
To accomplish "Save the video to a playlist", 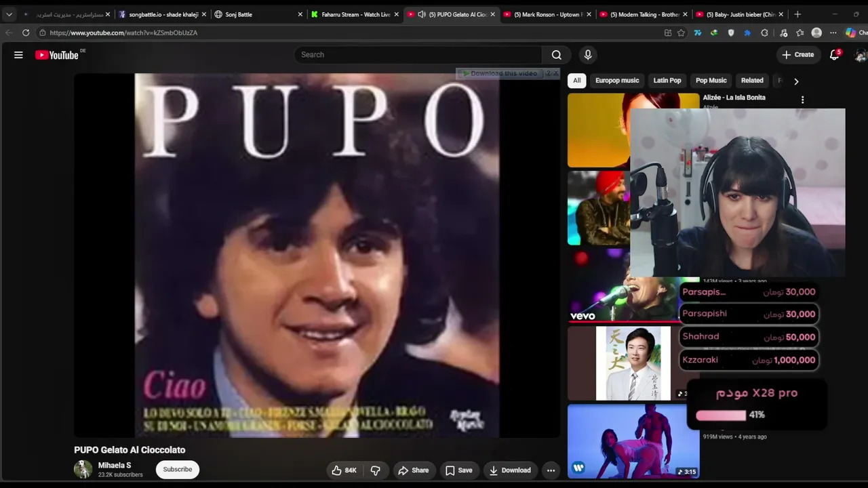I will pos(458,470).
